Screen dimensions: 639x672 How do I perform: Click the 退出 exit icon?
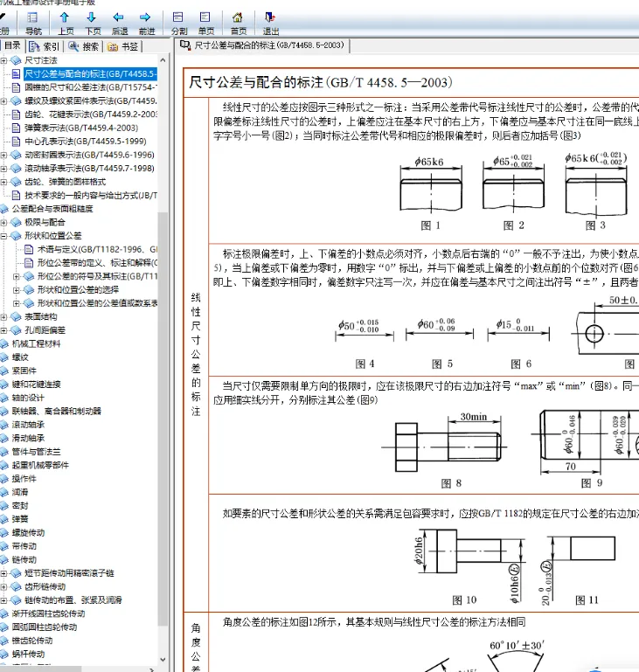270,17
